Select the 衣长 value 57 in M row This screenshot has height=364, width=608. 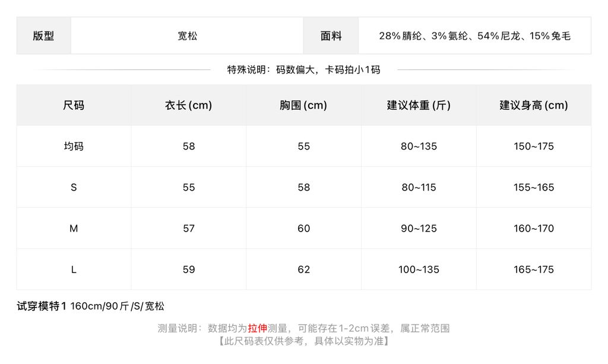[189, 229]
